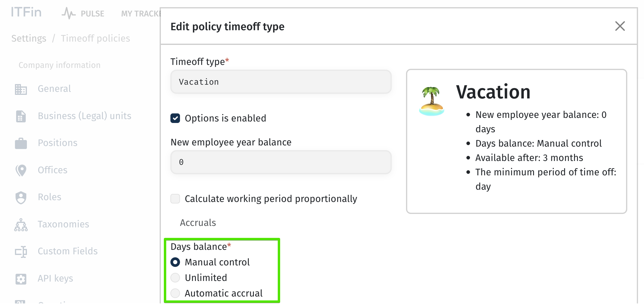This screenshot has width=644, height=304.
Task: Focus the New employee year balance field
Action: (x=281, y=162)
